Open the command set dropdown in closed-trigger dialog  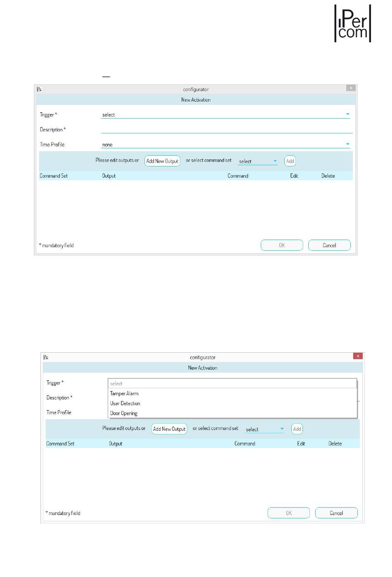[x=257, y=161]
